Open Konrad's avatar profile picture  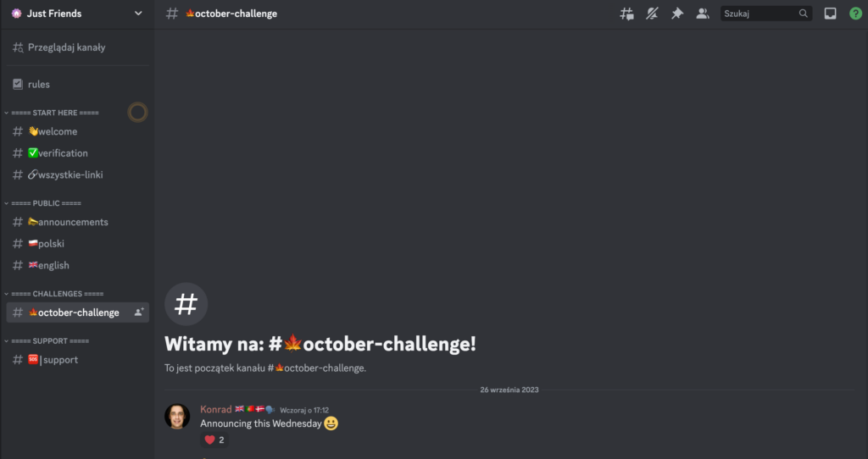[177, 417]
